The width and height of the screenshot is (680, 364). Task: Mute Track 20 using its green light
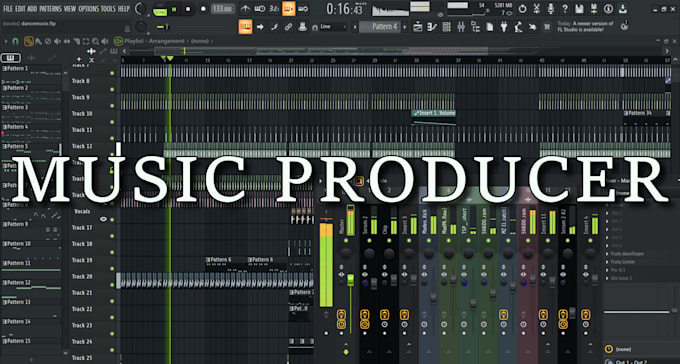click(112, 285)
